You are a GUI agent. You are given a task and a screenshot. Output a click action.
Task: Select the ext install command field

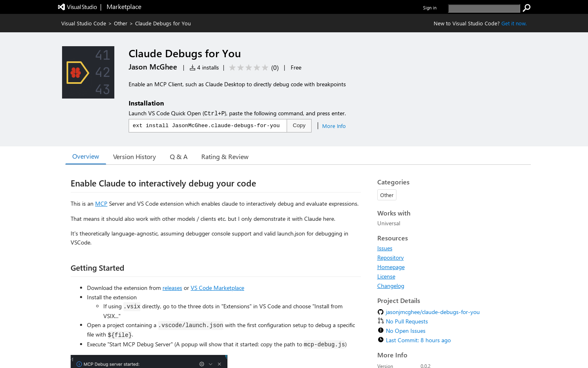[x=208, y=126]
